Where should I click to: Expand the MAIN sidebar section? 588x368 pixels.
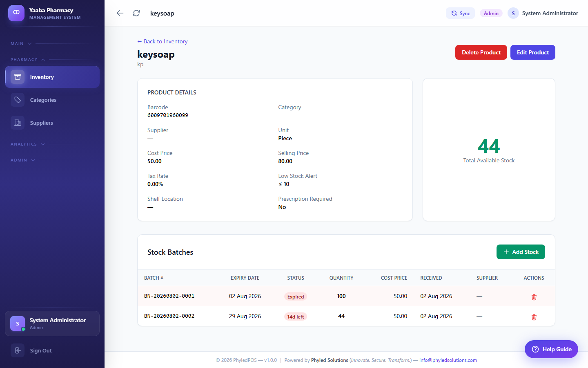(x=21, y=44)
